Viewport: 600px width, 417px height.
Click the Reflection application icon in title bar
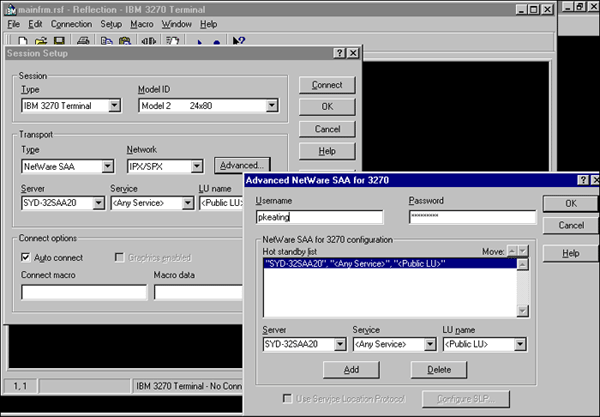click(x=10, y=10)
